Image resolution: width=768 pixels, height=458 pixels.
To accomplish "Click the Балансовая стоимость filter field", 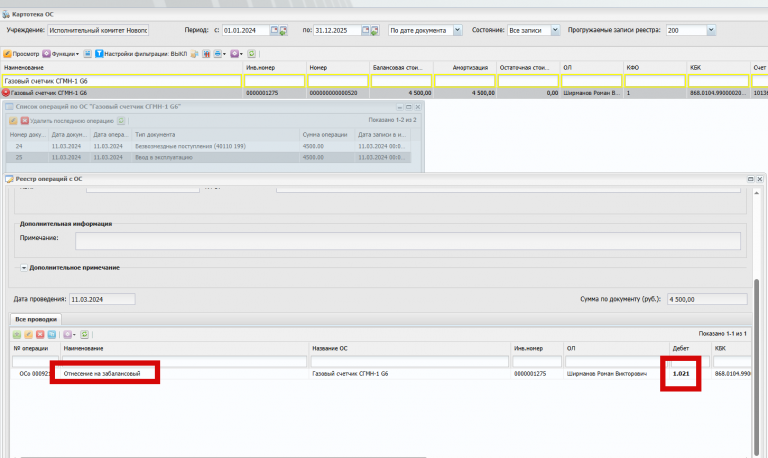I will 401,81.
